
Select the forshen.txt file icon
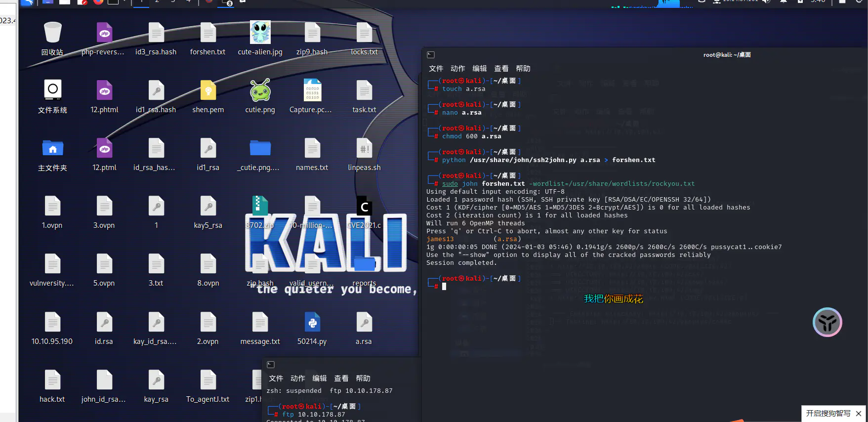click(x=208, y=33)
